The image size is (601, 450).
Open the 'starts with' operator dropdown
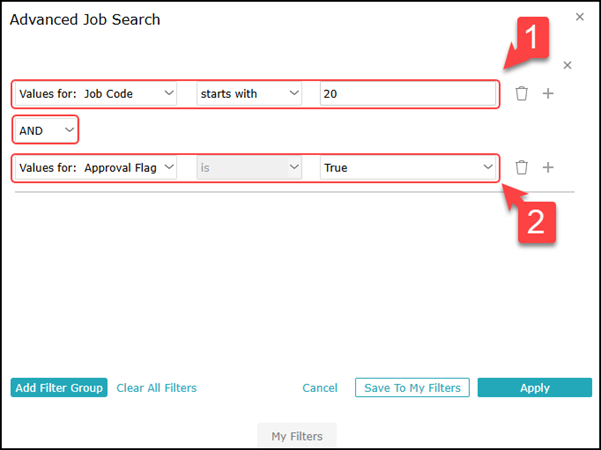[249, 94]
